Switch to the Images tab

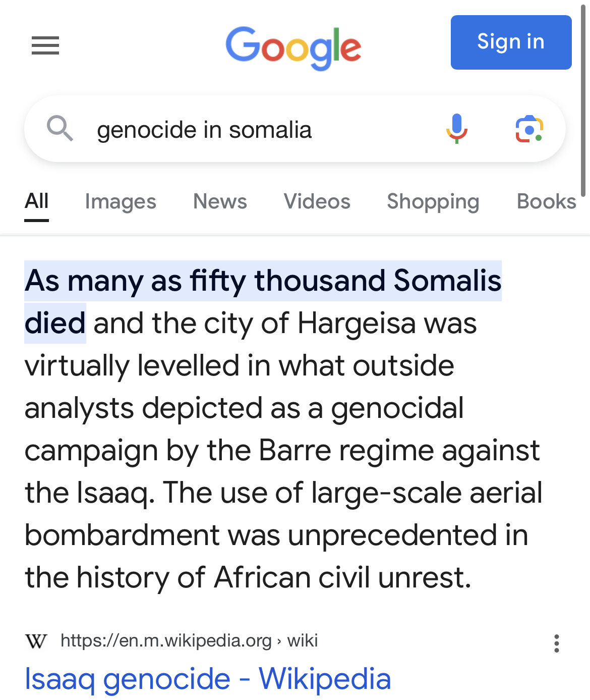(x=121, y=201)
